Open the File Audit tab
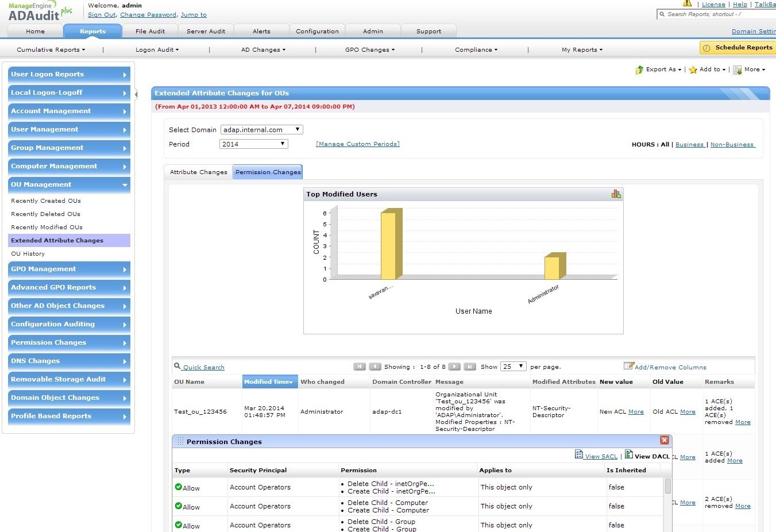Image resolution: width=776 pixels, height=532 pixels. (x=150, y=31)
